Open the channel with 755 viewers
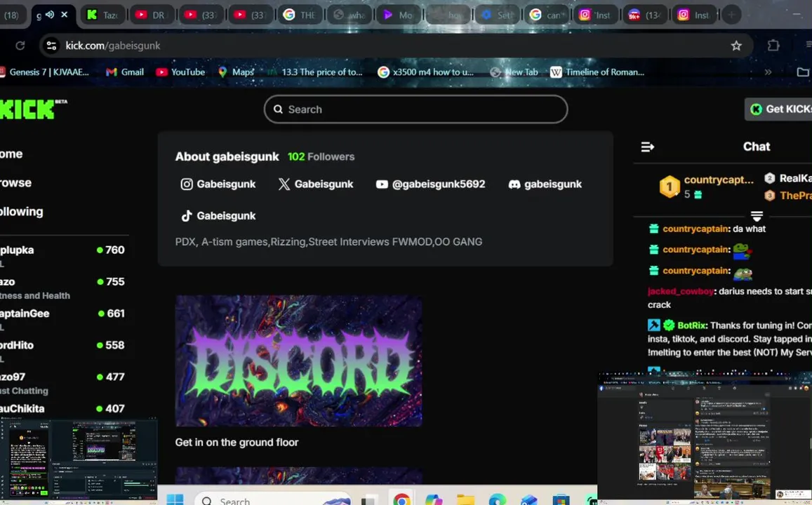 62,288
